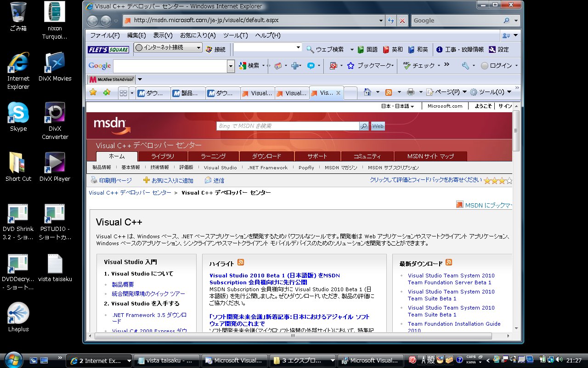Click the RSS feeds icon in the command bar
This screenshot has height=368, width=588.
tap(389, 92)
